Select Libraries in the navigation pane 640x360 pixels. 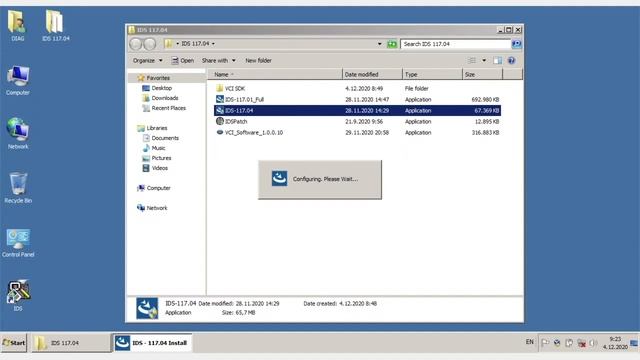[157, 128]
